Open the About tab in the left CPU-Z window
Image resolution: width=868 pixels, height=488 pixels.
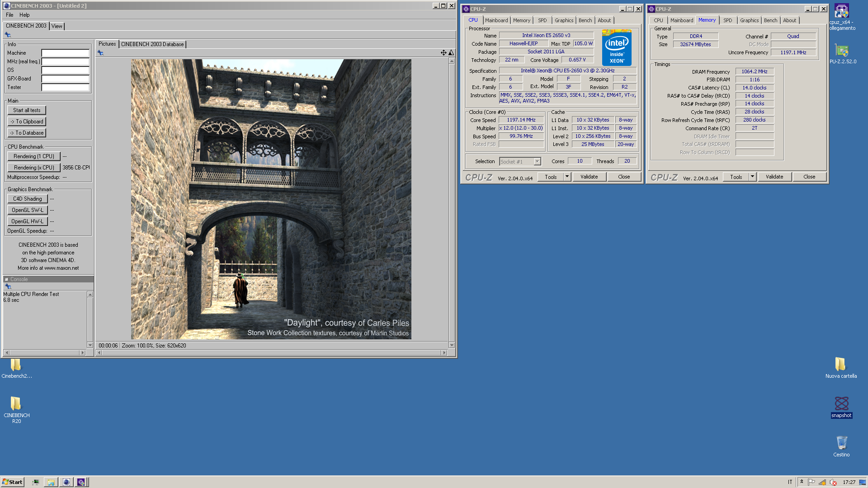pos(604,20)
